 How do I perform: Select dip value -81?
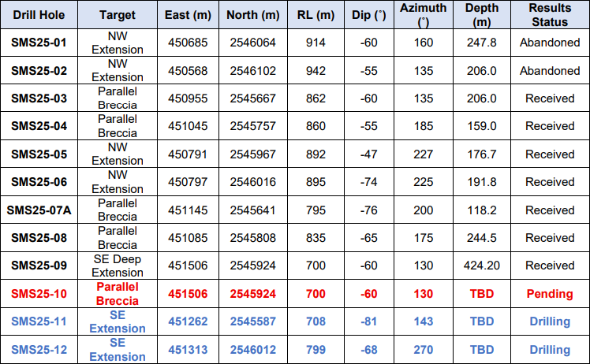[368, 321]
